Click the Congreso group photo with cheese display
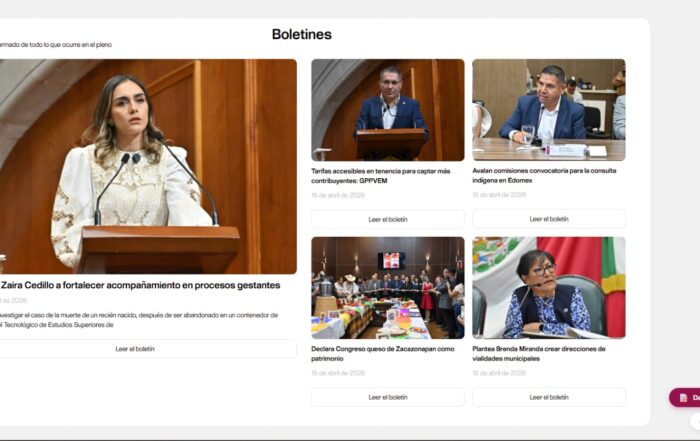The image size is (700, 441). [388, 287]
